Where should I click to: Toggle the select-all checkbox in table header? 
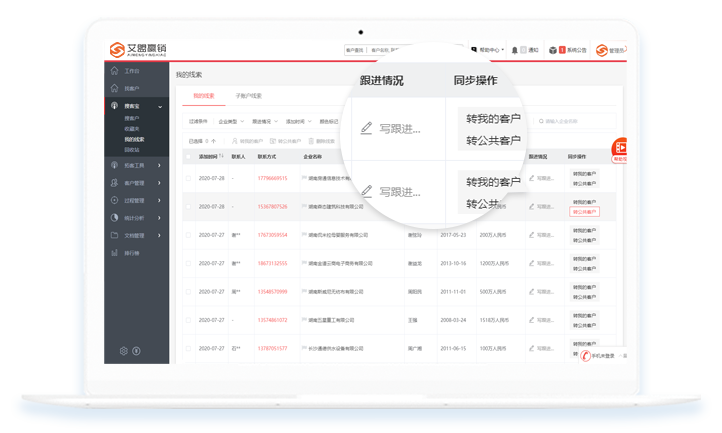click(188, 157)
